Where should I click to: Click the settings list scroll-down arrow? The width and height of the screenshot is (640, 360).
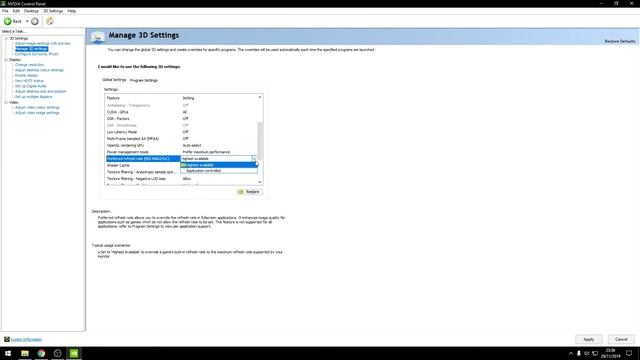click(x=260, y=182)
